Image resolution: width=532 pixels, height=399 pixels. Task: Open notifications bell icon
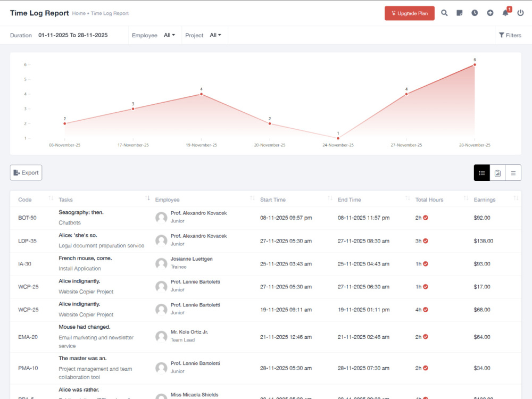[505, 13]
